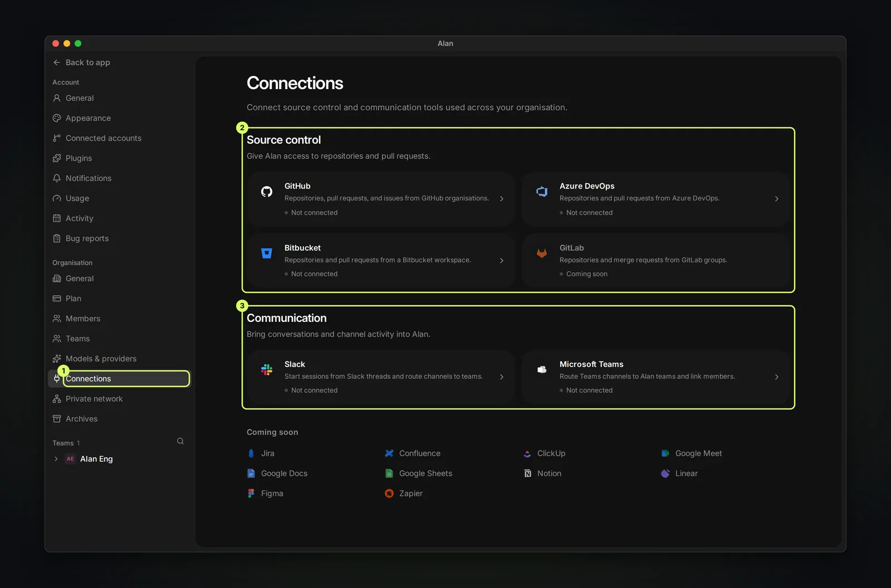Open the GitLab connection card
891x588 pixels.
(655, 260)
